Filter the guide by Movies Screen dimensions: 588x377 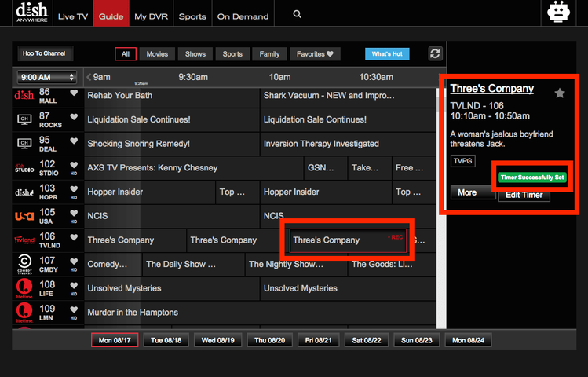pyautogui.click(x=157, y=54)
